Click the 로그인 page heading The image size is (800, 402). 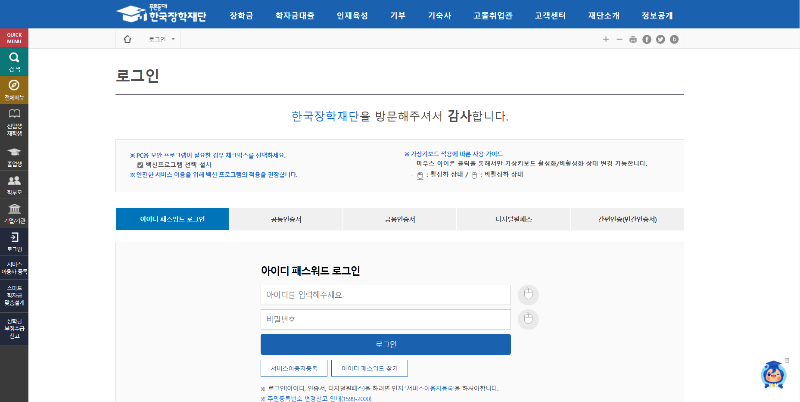click(x=138, y=76)
